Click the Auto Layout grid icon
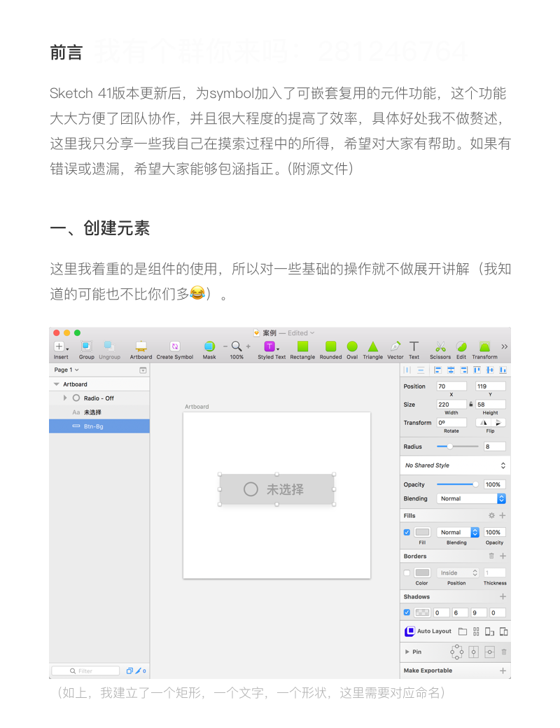 tap(476, 631)
